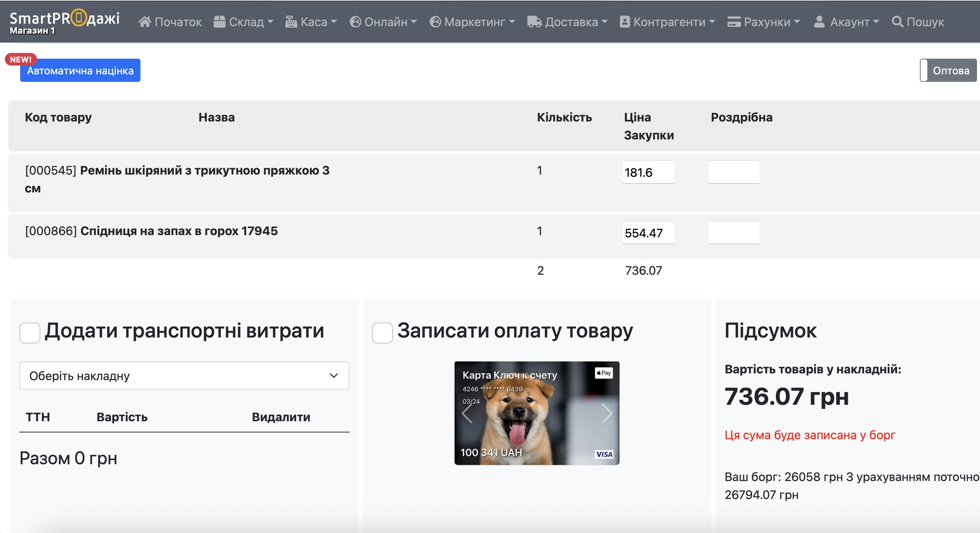Click the Контрагенти contact-card icon

click(x=625, y=22)
